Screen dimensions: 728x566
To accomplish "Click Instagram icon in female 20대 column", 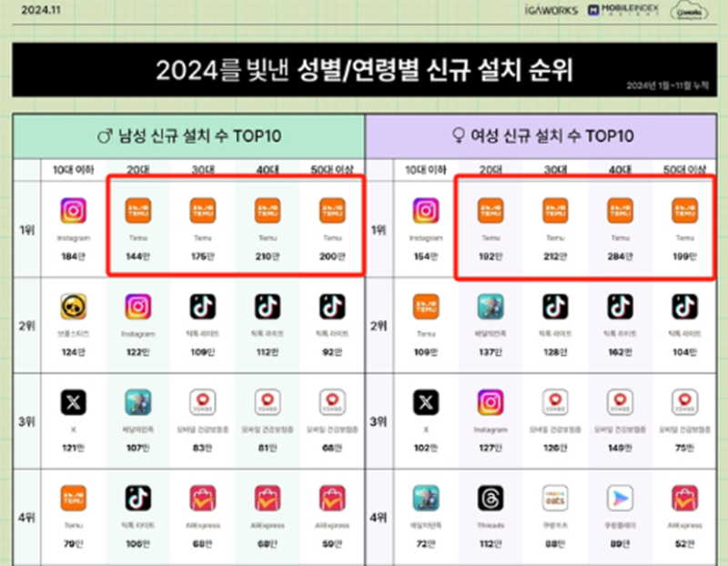I will (x=491, y=402).
